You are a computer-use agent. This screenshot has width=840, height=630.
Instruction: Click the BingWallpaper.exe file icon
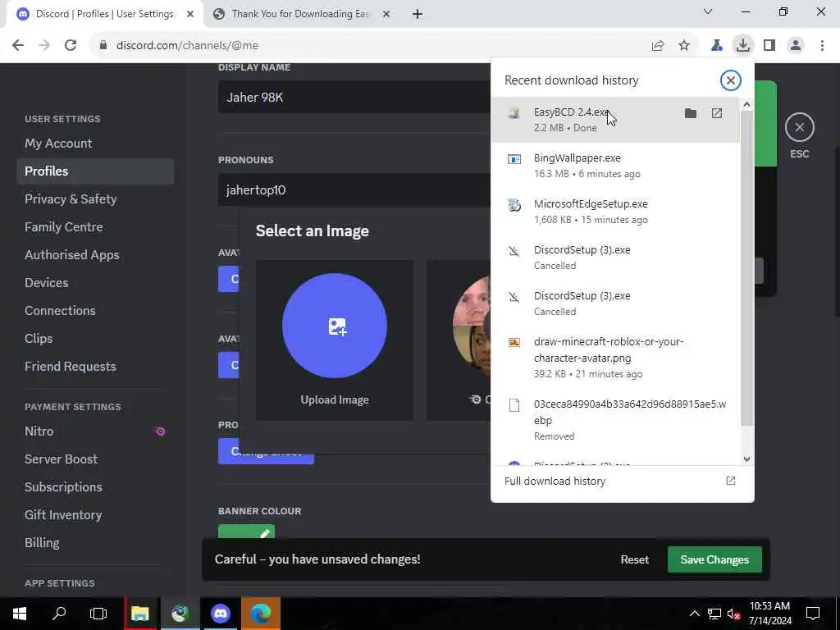(x=514, y=159)
